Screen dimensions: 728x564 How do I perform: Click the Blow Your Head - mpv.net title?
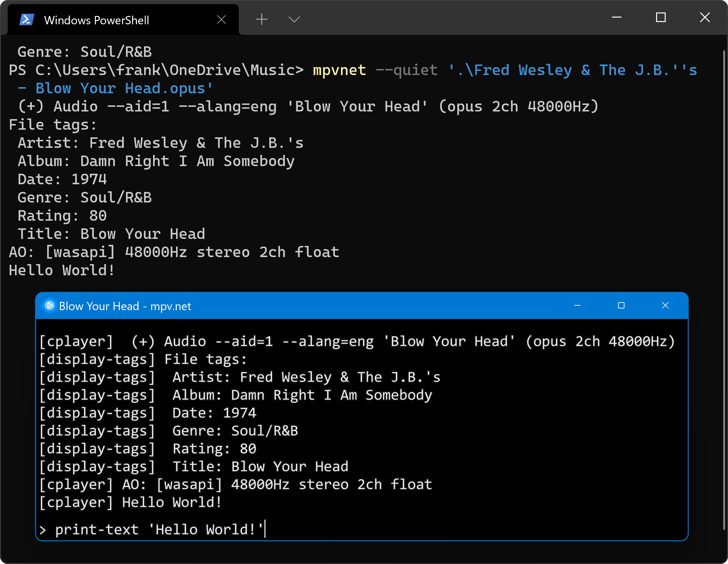[125, 306]
